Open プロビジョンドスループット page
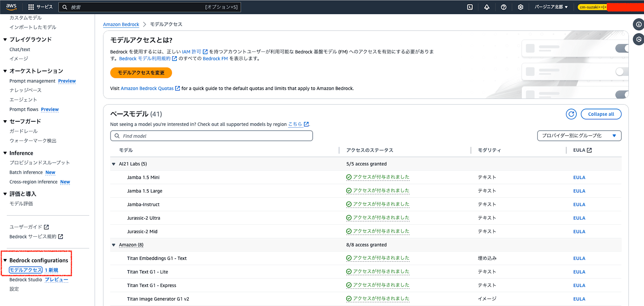This screenshot has height=306, width=644. pos(40,163)
